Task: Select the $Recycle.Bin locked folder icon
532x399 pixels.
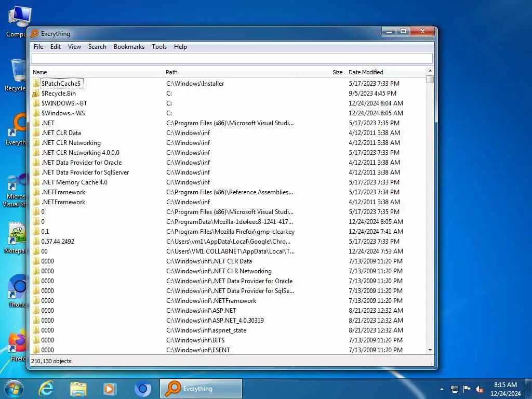Action: point(36,94)
